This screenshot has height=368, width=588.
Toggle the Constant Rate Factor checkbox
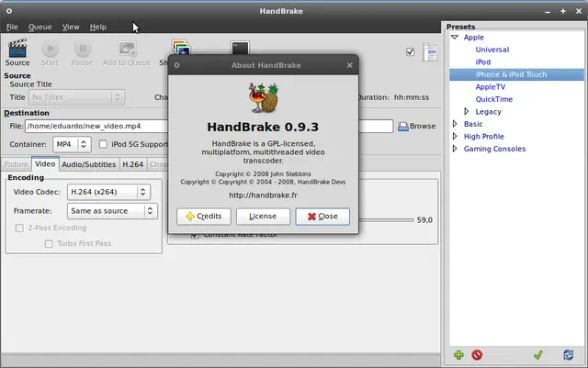[195, 235]
